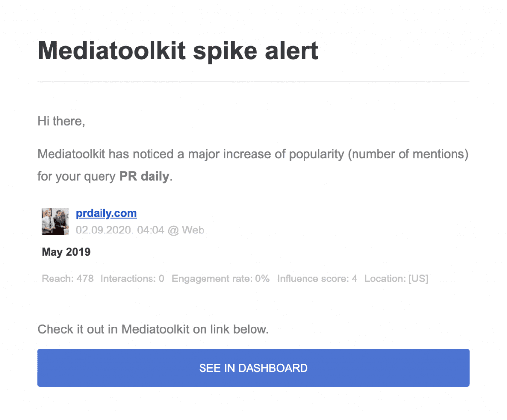Click the underline of the prdaily.com hyperlink

tap(106, 219)
